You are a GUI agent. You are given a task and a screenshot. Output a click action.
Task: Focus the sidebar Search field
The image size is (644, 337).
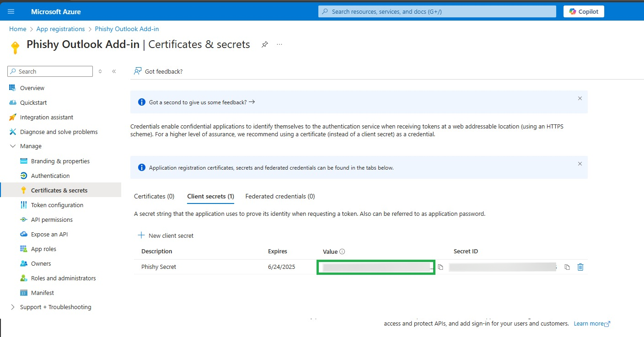pos(50,71)
